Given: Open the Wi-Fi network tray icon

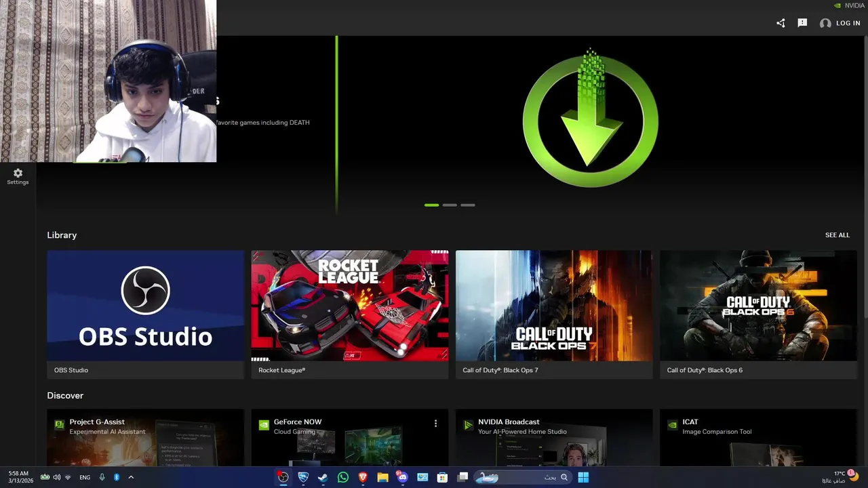Looking at the screenshot, I should click(68, 477).
